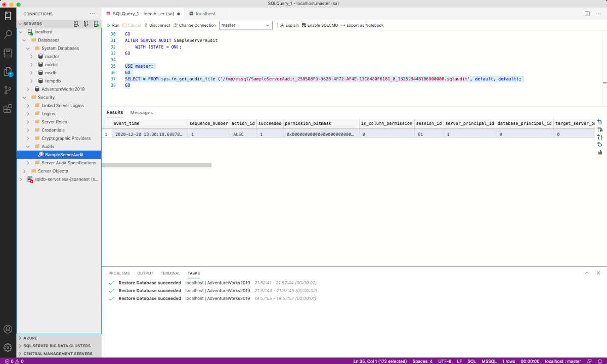607x364 pixels.
Task: Switch to the Messages tab
Action: pyautogui.click(x=141, y=113)
